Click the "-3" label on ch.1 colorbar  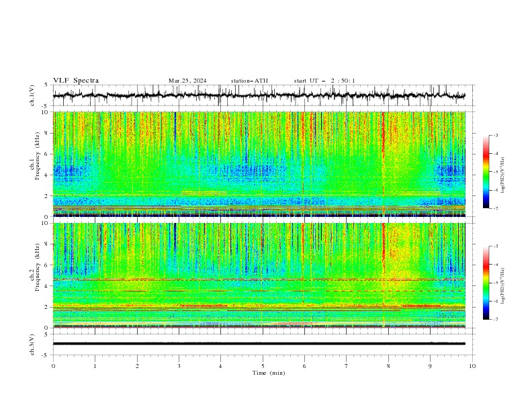[495, 135]
